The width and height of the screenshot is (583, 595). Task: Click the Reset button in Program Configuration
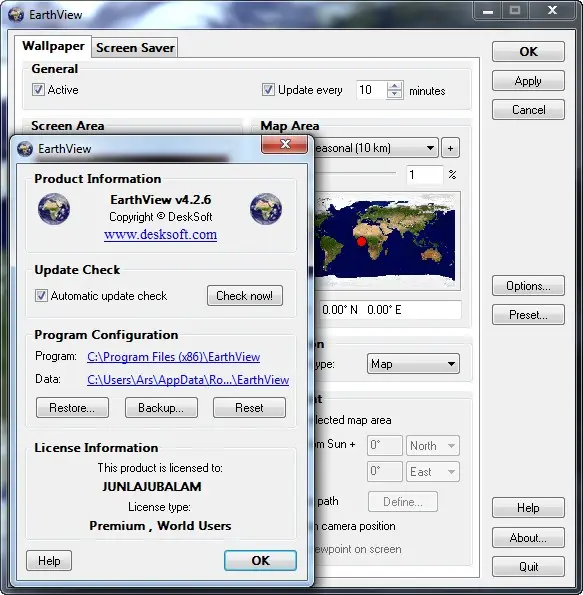coord(249,408)
